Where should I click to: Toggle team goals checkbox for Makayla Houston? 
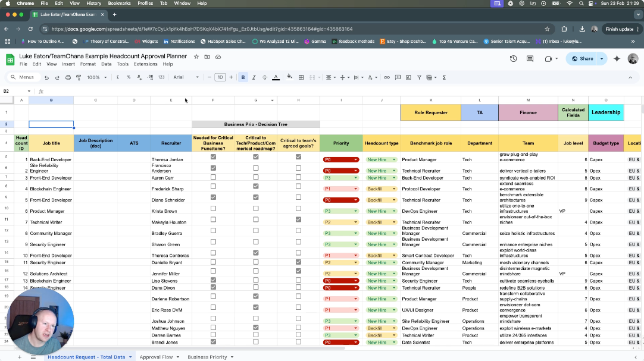tap(298, 219)
